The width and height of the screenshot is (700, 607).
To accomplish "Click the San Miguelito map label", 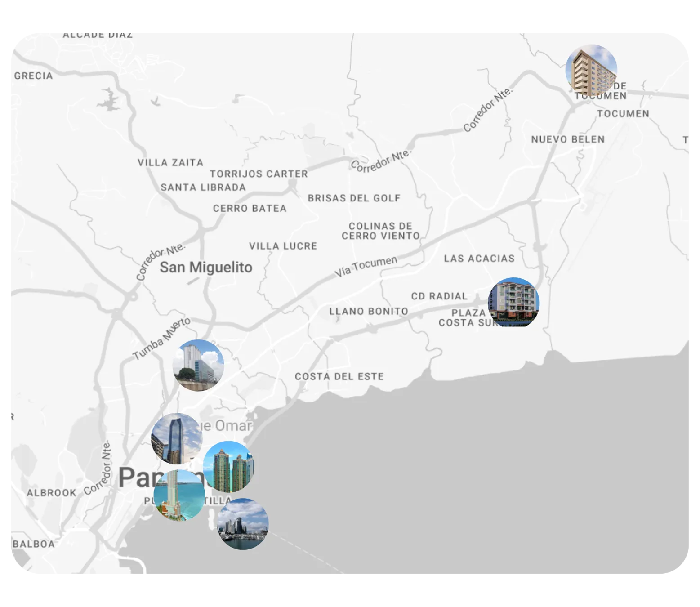I will [206, 267].
